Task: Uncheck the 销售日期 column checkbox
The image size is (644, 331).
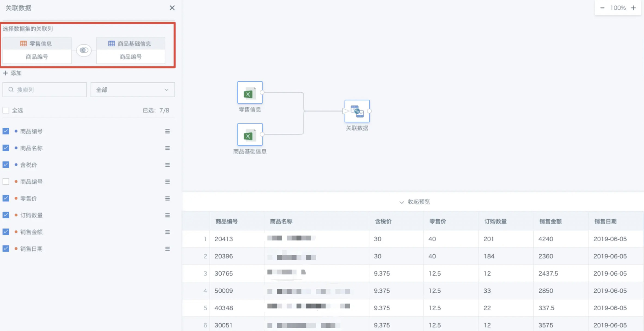Action: click(x=6, y=249)
